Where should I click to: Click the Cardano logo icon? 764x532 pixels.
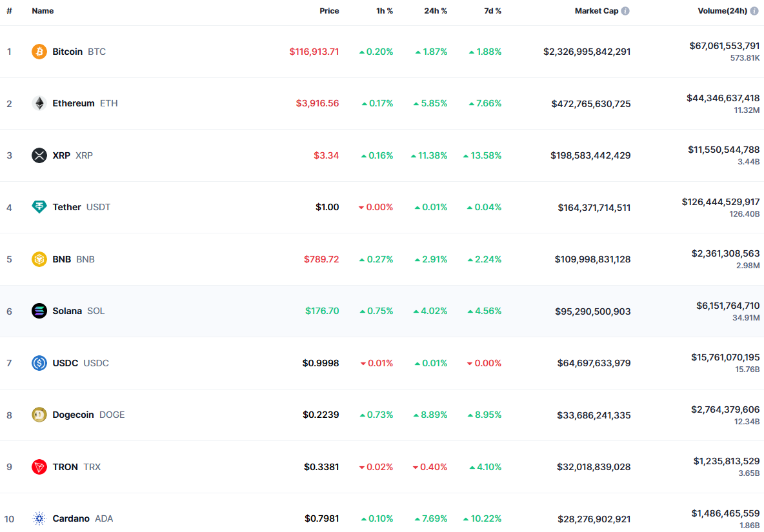[39, 518]
